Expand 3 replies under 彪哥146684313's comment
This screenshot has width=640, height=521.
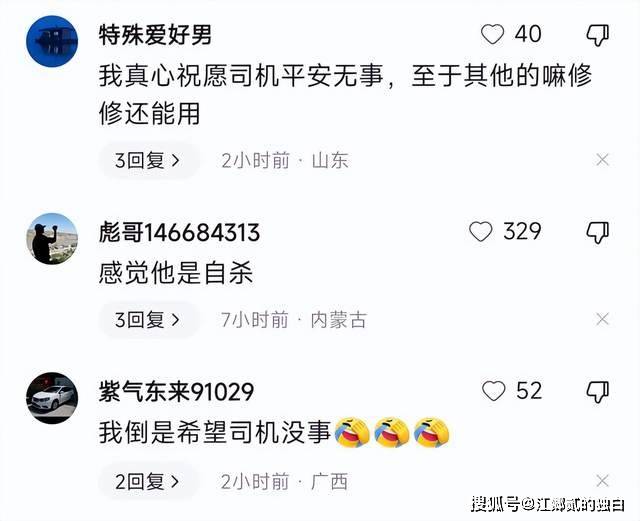[149, 320]
